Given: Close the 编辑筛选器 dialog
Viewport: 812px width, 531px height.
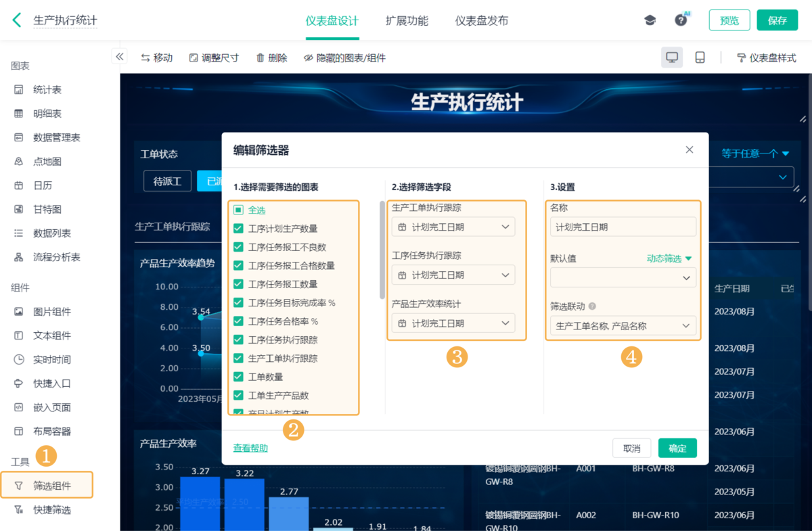Looking at the screenshot, I should (x=690, y=149).
